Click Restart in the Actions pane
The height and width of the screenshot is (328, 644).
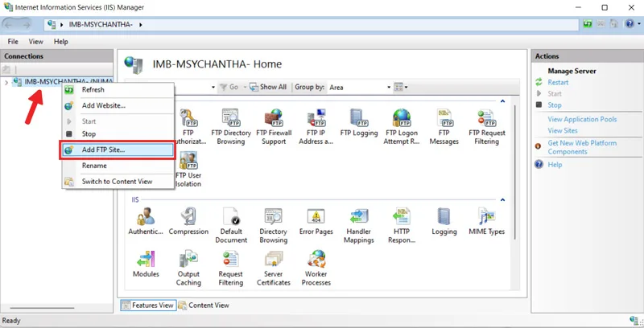(x=558, y=83)
